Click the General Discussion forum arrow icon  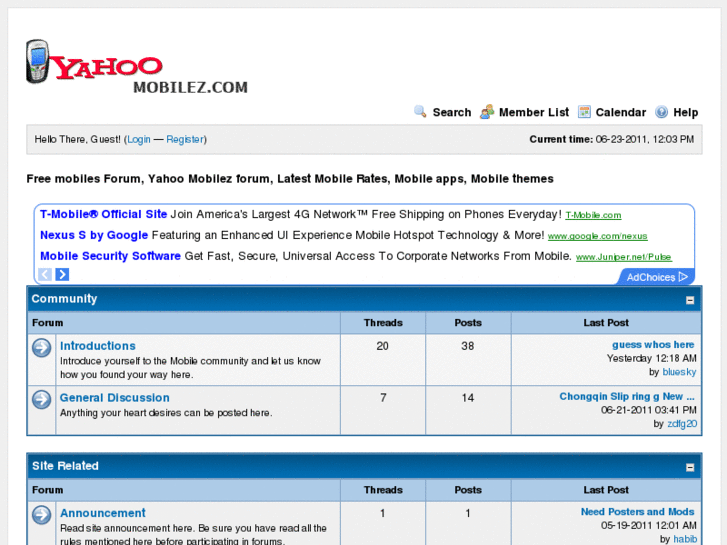coord(42,399)
